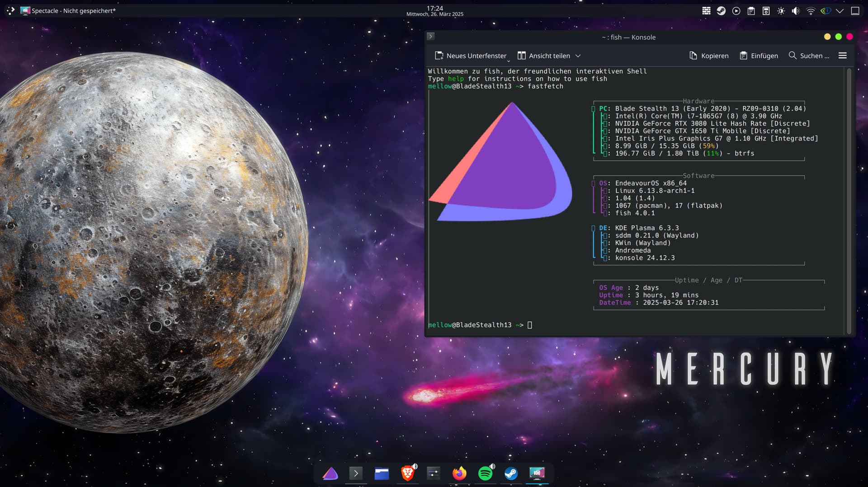This screenshot has width=868, height=487.
Task: Click the green 'help' word in terminal
Action: click(456, 79)
